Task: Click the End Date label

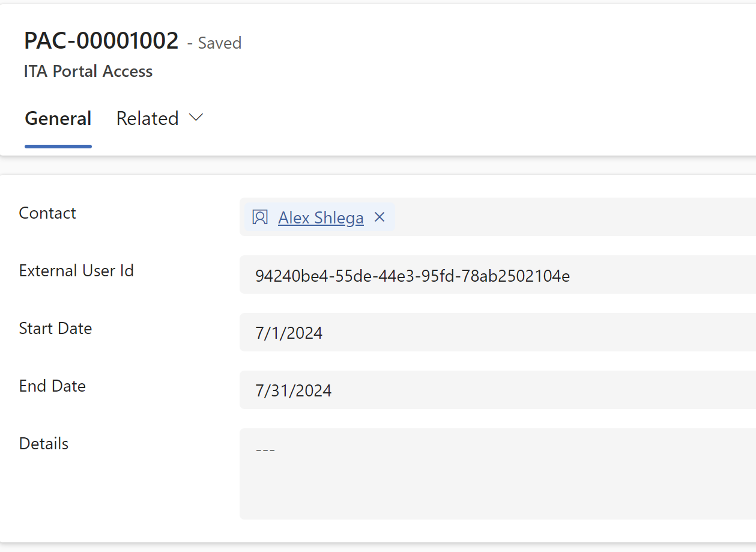Action: coord(52,386)
